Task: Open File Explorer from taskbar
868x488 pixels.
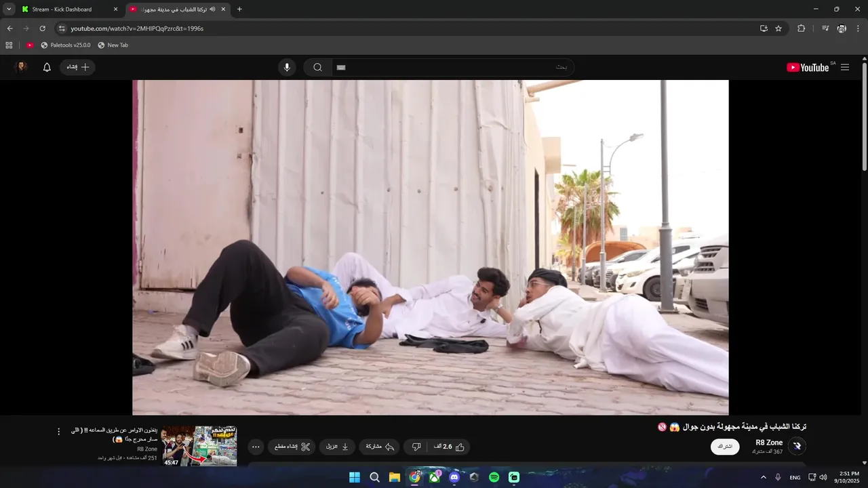Action: (x=395, y=477)
